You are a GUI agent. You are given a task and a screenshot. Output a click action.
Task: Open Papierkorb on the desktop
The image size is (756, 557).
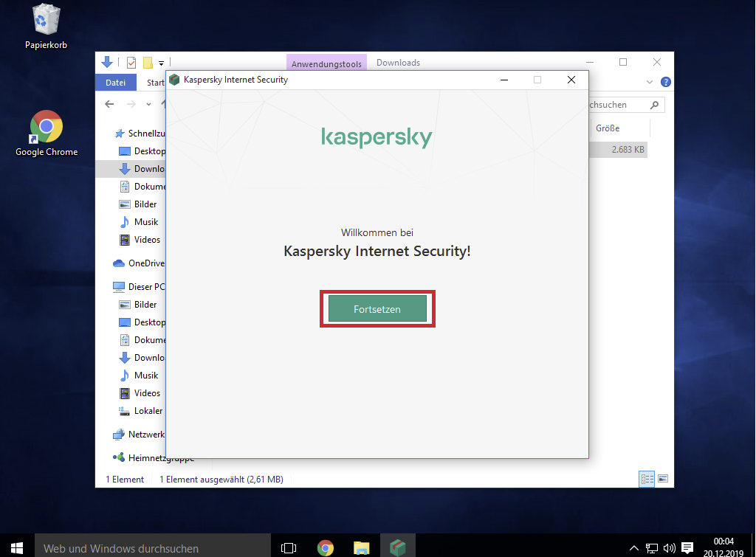[x=46, y=27]
